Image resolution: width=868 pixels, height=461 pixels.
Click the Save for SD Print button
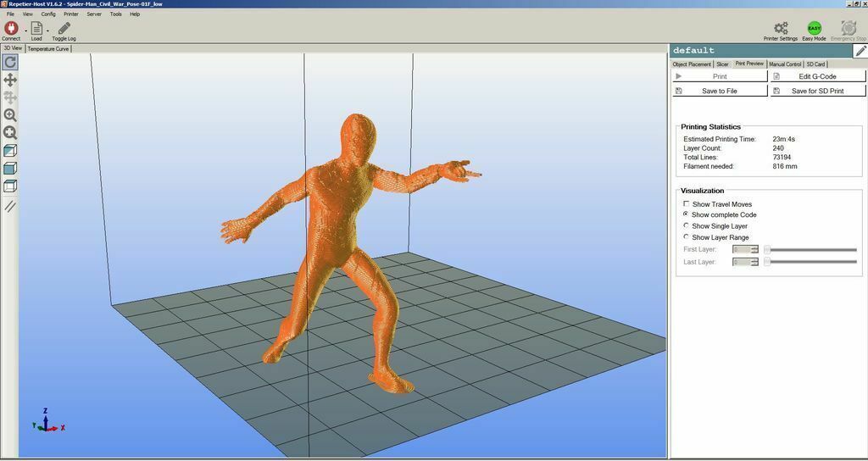pos(818,91)
